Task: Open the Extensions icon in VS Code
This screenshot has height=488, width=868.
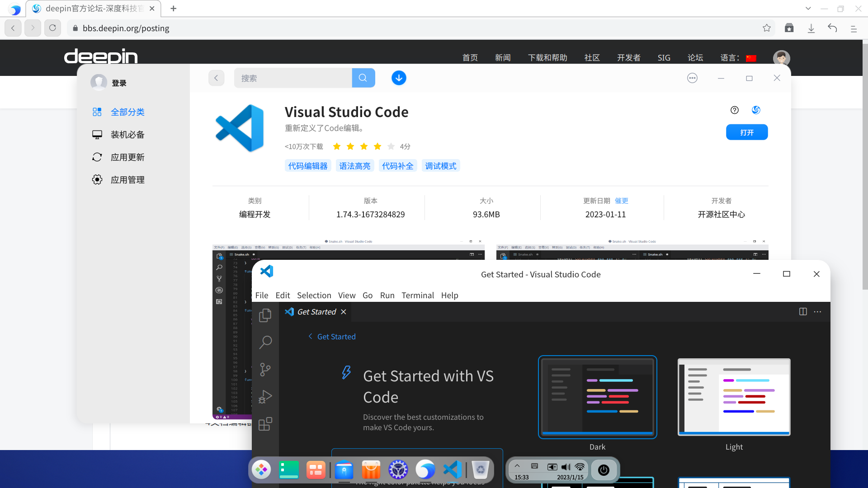Action: coord(265,424)
